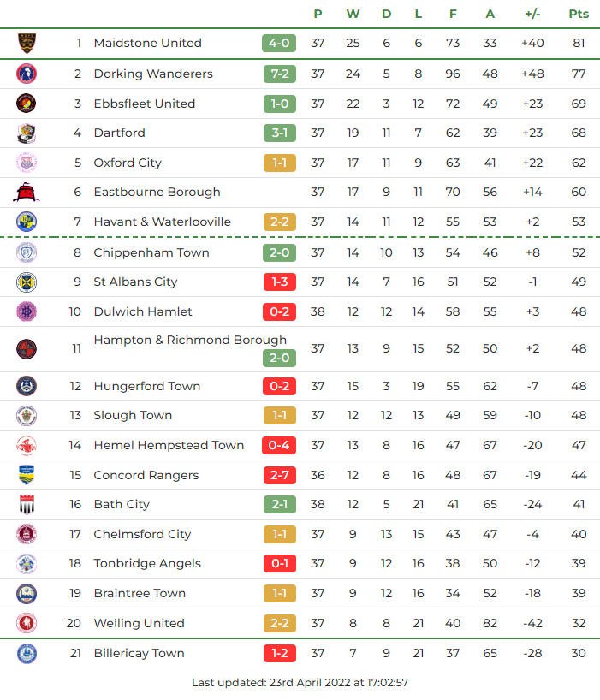
Task: Click the Maidstone United club crest
Action: tap(27, 43)
